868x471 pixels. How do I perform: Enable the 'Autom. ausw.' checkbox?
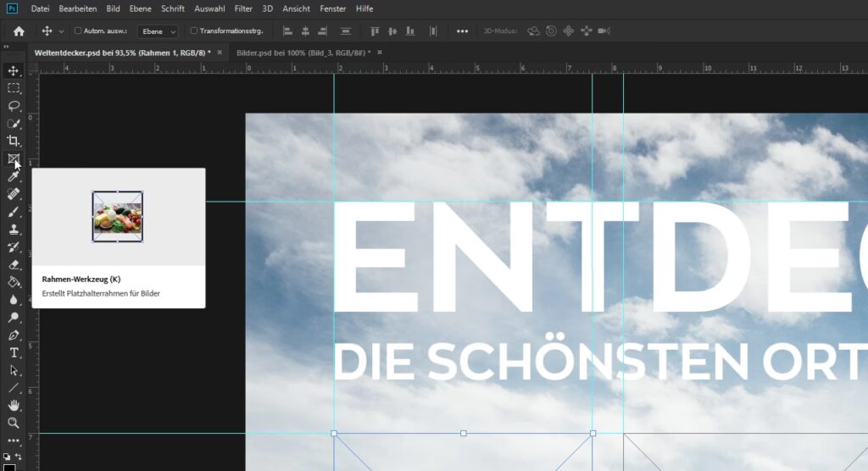(79, 31)
